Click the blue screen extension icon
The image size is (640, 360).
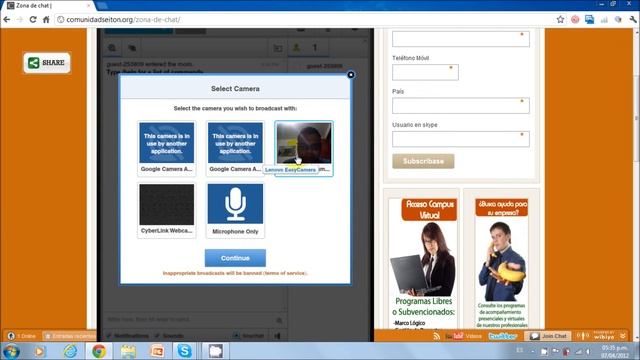pyautogui.click(x=589, y=19)
